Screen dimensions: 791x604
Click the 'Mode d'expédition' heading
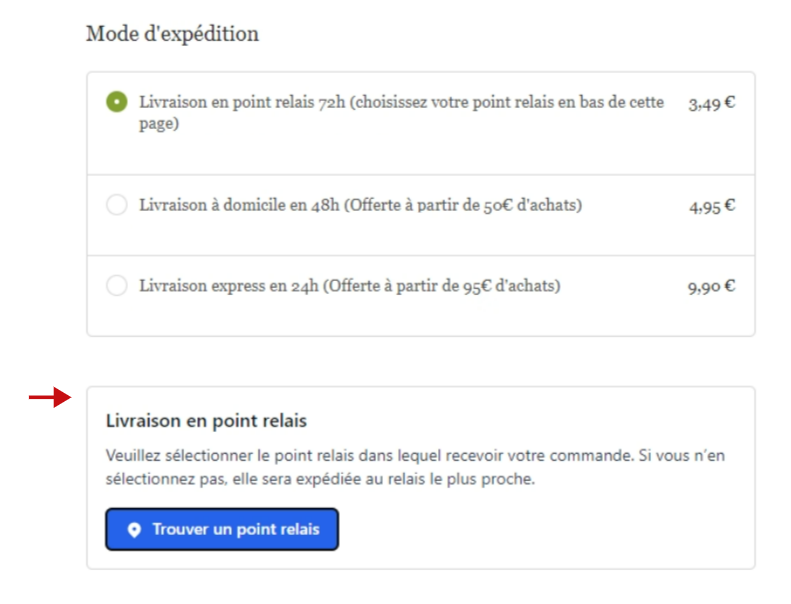click(x=173, y=34)
